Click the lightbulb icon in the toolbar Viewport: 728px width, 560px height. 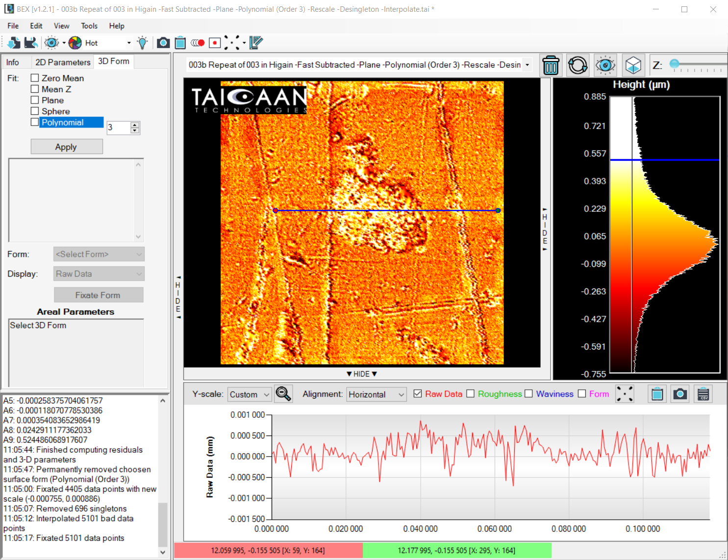tap(142, 43)
